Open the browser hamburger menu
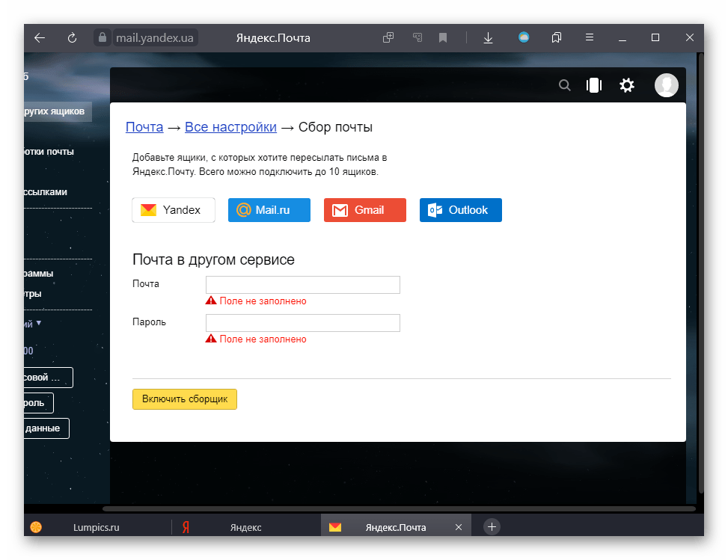Image resolution: width=728 pixels, height=560 pixels. pos(590,37)
